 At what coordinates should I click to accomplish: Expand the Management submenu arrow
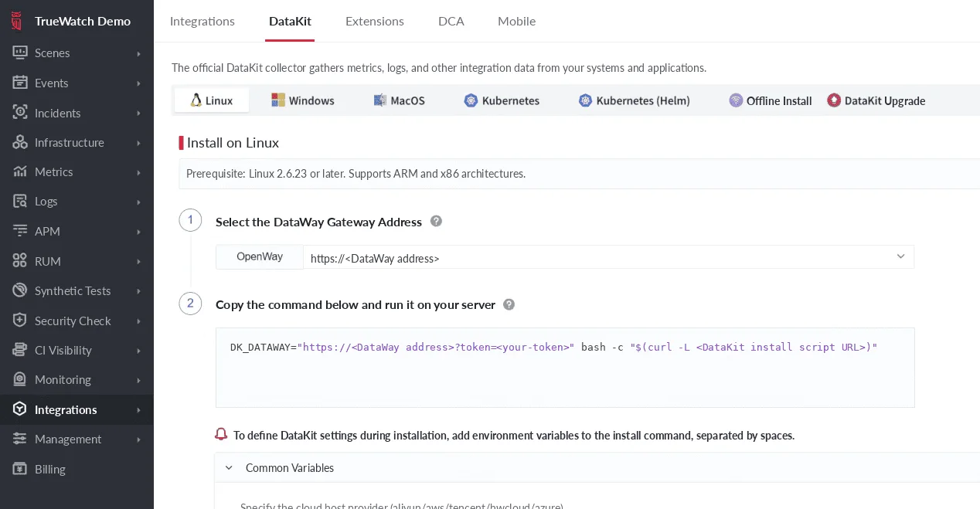(x=139, y=439)
